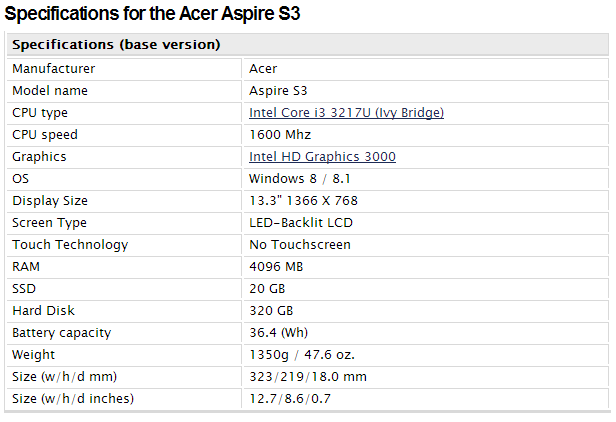The height and width of the screenshot is (422, 616).
Task: Select the RAM value 4096 MB
Action: click(x=276, y=267)
